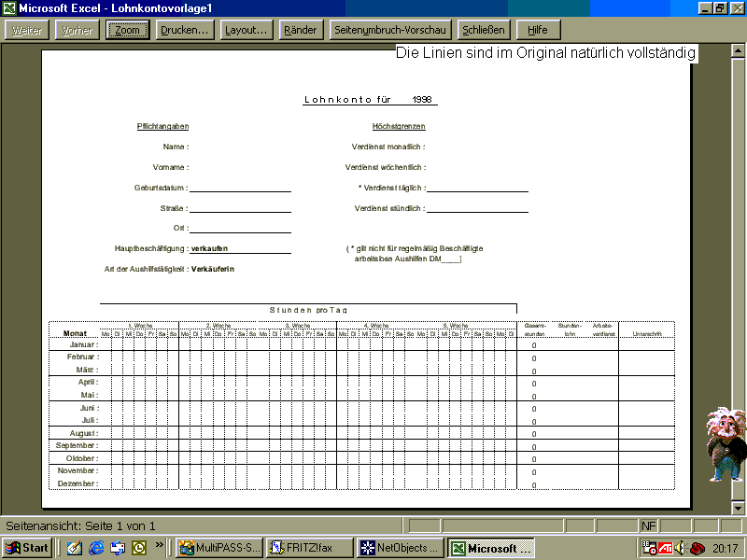Viewport: 747px width, 560px height.
Task: Click the vertical scrollbar down arrow
Action: [x=738, y=507]
